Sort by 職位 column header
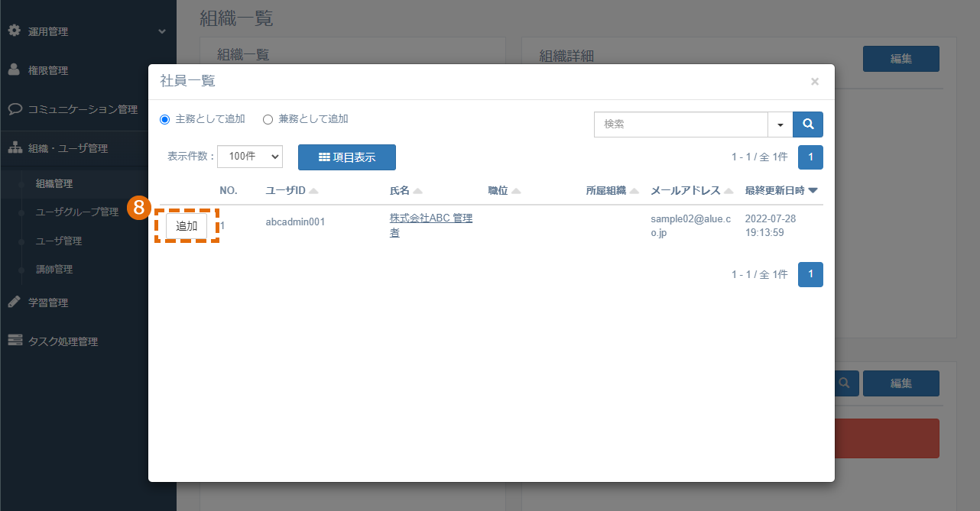 pyautogui.click(x=504, y=191)
